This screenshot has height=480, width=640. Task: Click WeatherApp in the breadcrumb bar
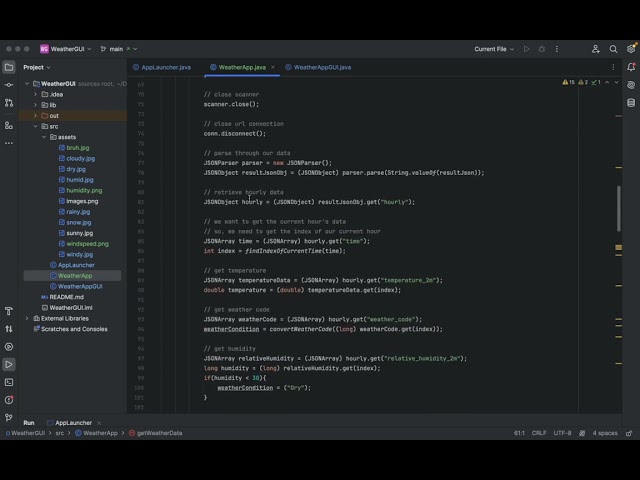pos(96,433)
